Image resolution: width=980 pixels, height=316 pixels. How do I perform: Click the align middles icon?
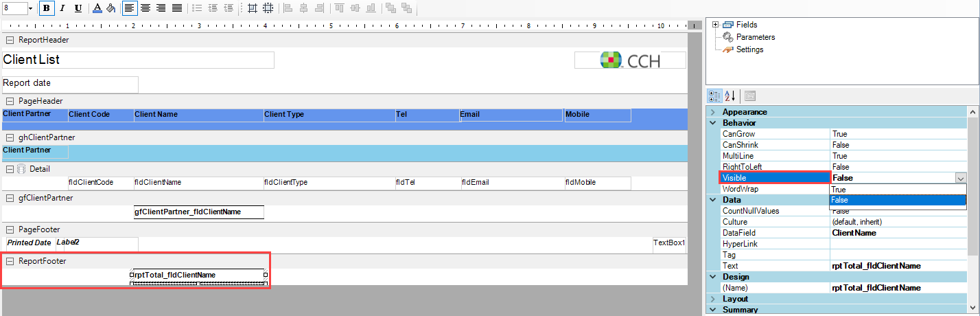[355, 8]
